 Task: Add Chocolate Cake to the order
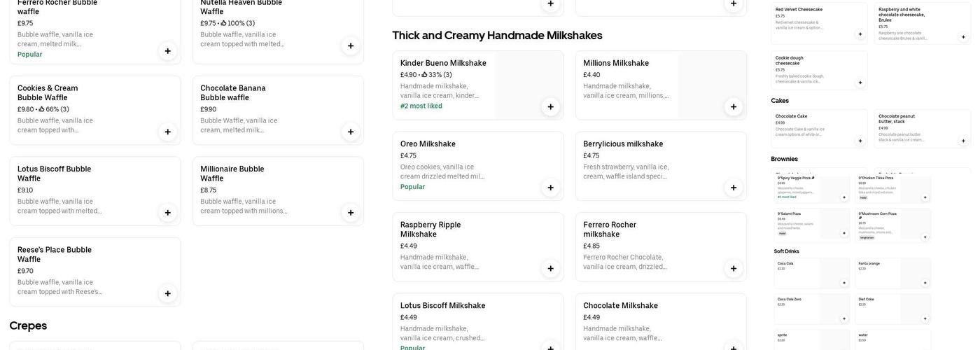[x=860, y=141]
